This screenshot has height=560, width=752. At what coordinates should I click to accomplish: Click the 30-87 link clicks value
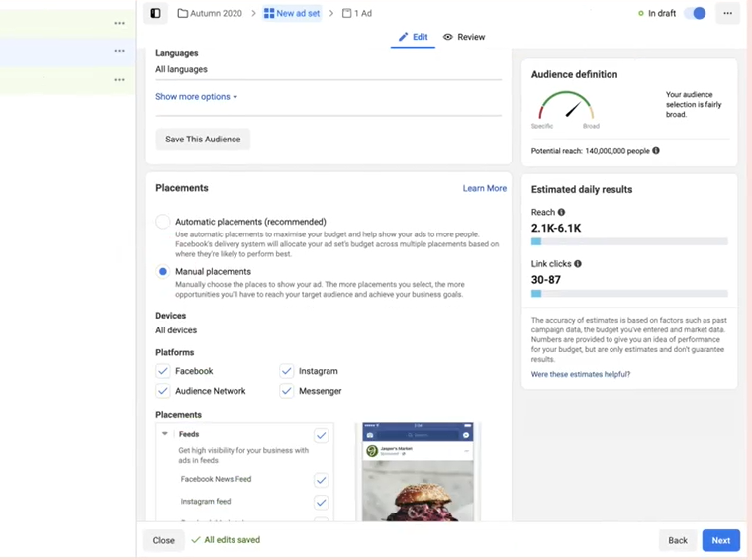(x=546, y=280)
